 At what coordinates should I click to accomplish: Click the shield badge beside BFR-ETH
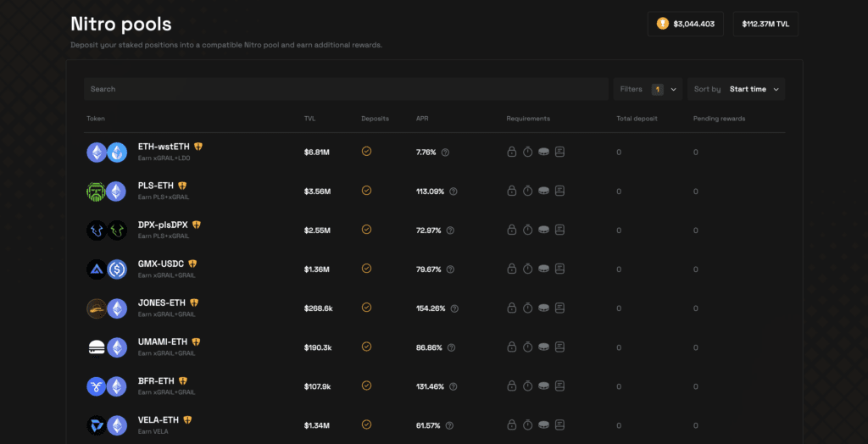(x=183, y=381)
